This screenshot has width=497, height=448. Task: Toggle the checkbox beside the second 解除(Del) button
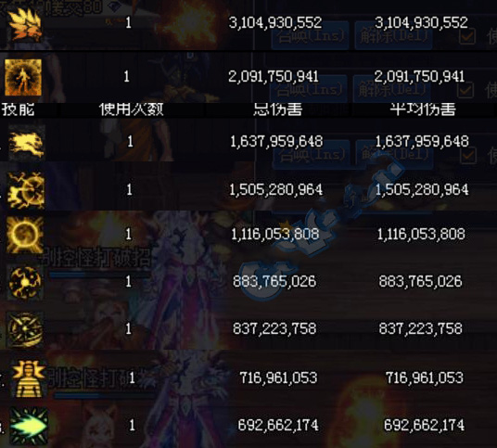(465, 90)
